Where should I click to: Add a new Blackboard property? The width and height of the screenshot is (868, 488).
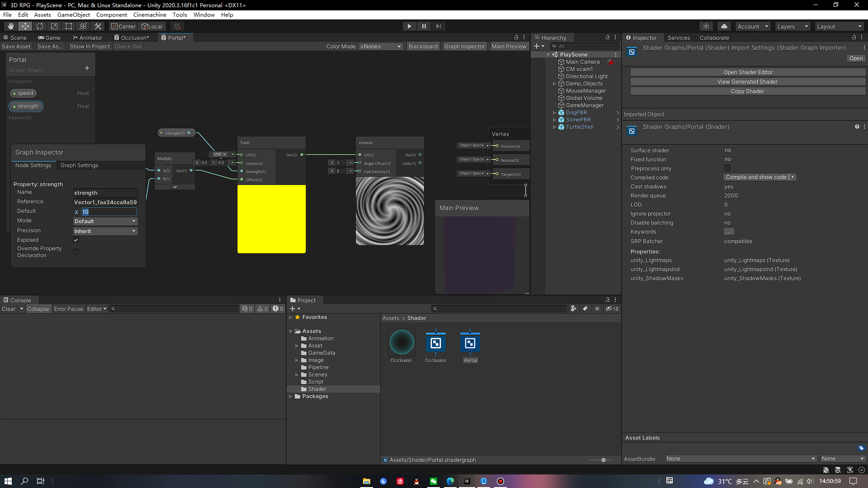point(87,68)
